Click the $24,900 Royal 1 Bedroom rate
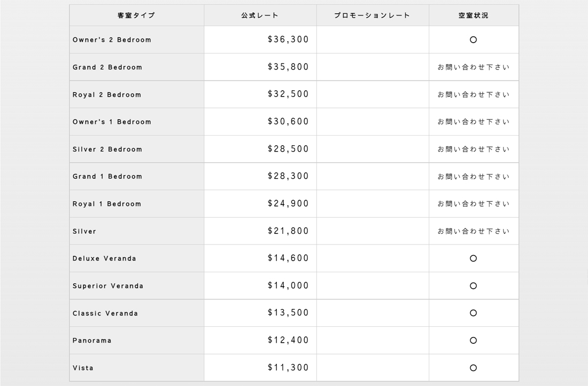This screenshot has width=588, height=386. coord(288,204)
